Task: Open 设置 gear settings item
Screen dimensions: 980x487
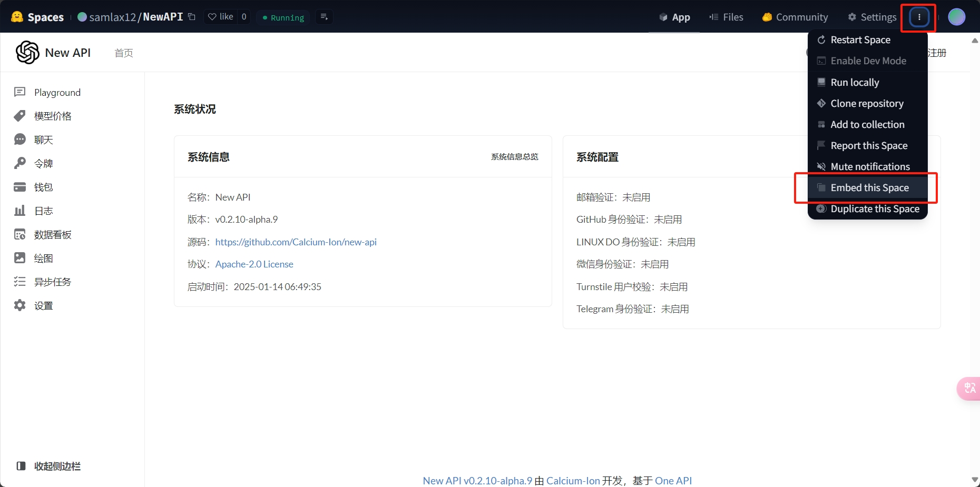Action: [34, 305]
